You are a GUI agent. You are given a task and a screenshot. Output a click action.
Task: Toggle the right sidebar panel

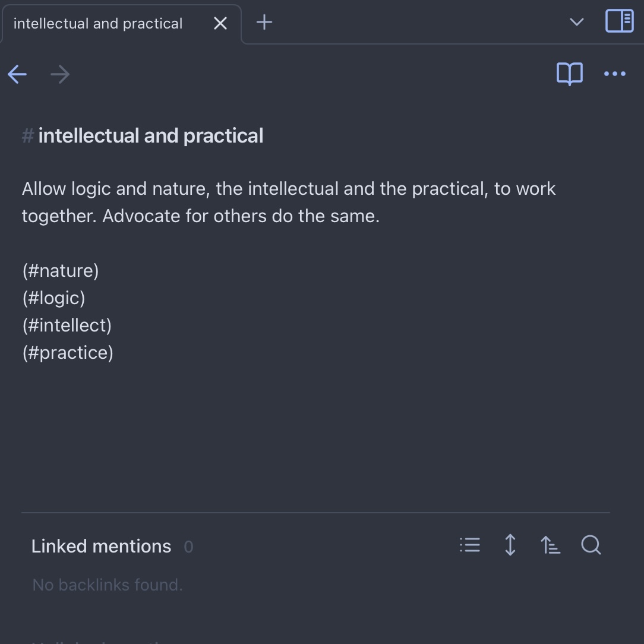(x=620, y=21)
